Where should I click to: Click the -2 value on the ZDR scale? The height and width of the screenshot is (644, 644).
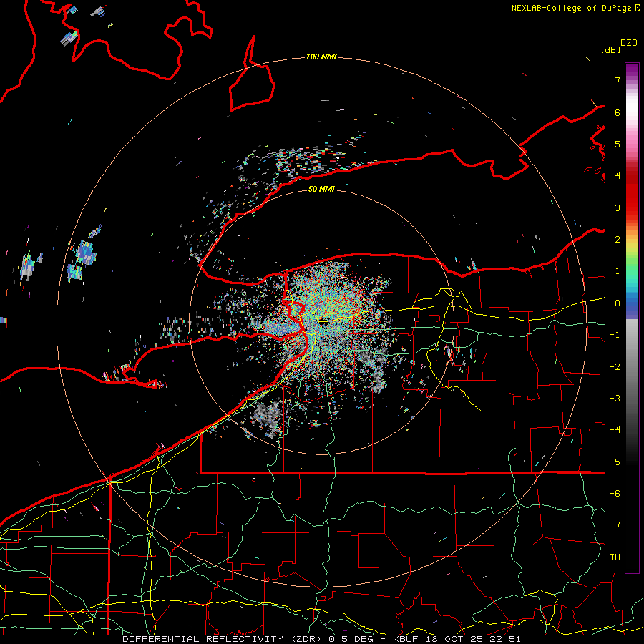pyautogui.click(x=615, y=367)
